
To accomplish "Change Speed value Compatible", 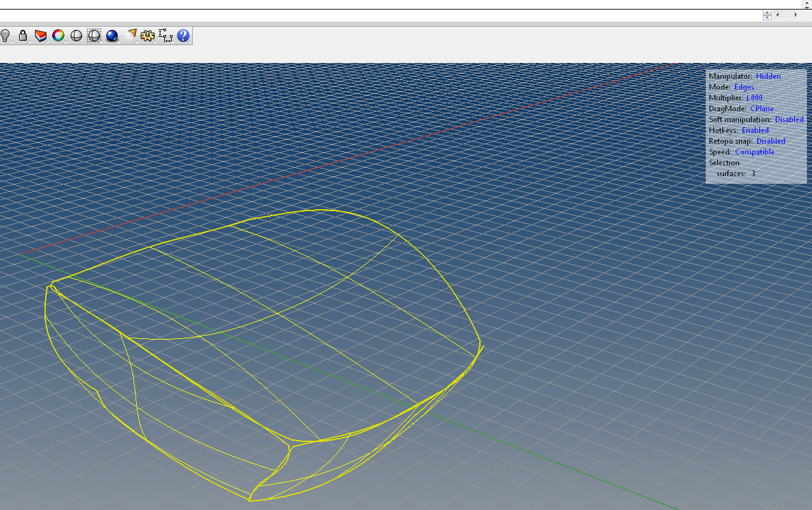I will 755,152.
